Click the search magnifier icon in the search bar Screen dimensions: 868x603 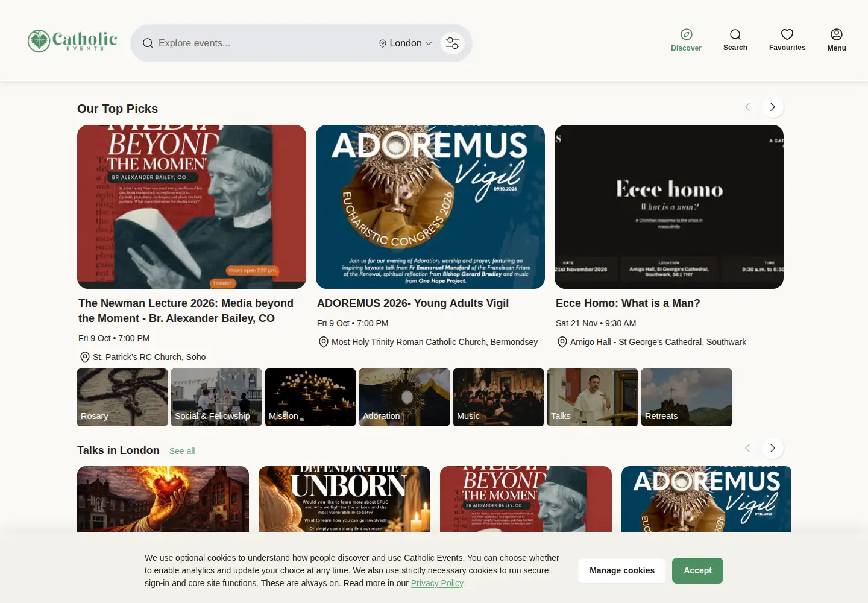[148, 43]
